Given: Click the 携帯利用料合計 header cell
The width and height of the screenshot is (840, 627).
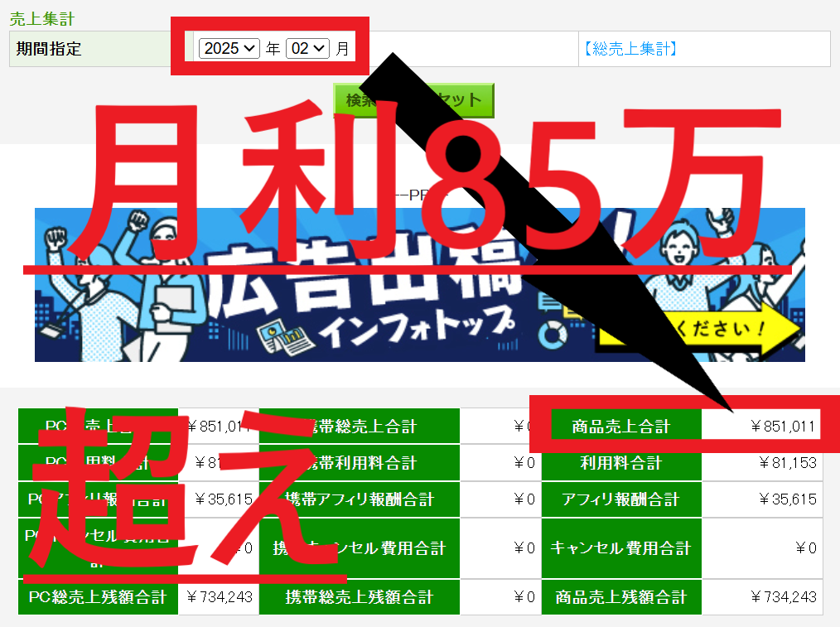Looking at the screenshot, I should [359, 462].
